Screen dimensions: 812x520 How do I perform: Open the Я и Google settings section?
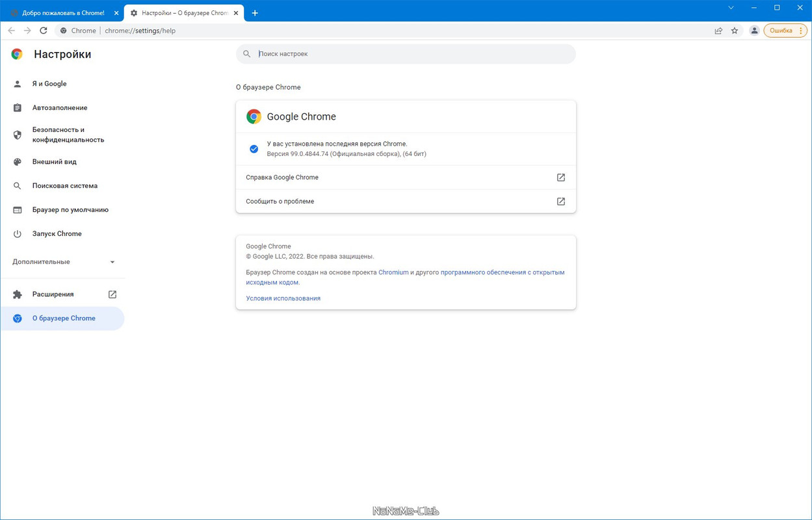click(49, 83)
